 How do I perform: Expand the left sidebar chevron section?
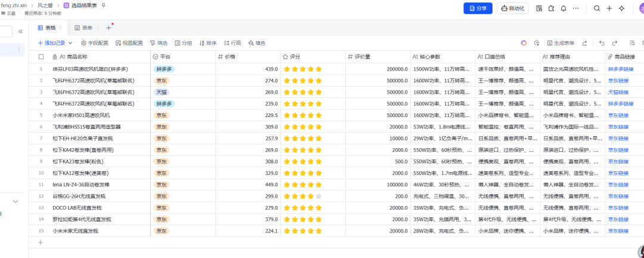tap(16, 201)
